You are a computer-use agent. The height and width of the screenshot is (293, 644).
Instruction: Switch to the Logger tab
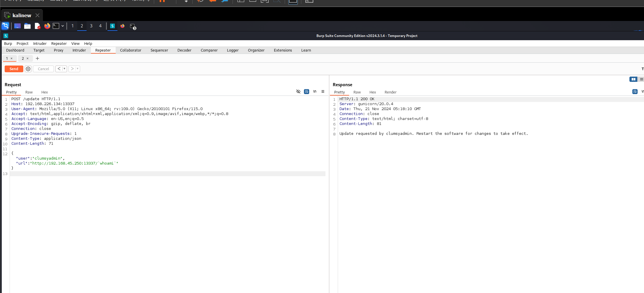[x=233, y=50]
